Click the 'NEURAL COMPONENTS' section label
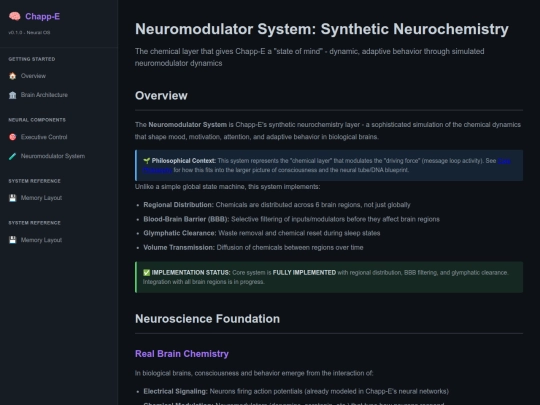 tap(37, 120)
